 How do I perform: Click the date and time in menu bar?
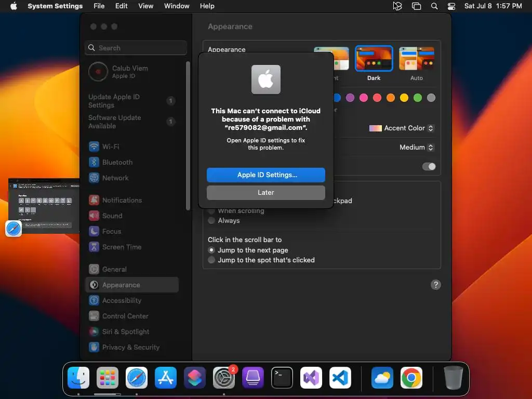[493, 6]
